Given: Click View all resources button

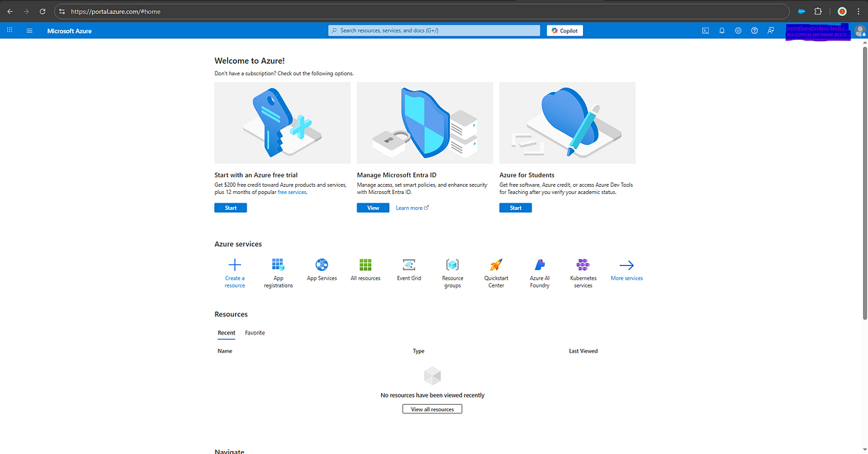Looking at the screenshot, I should point(432,408).
